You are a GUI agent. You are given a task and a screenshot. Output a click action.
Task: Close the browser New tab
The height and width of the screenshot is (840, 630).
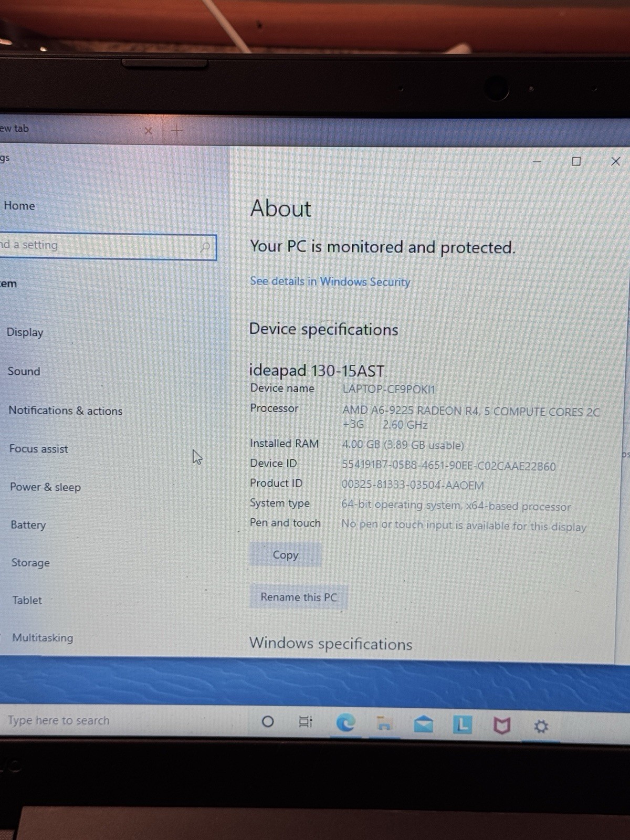[x=148, y=131]
